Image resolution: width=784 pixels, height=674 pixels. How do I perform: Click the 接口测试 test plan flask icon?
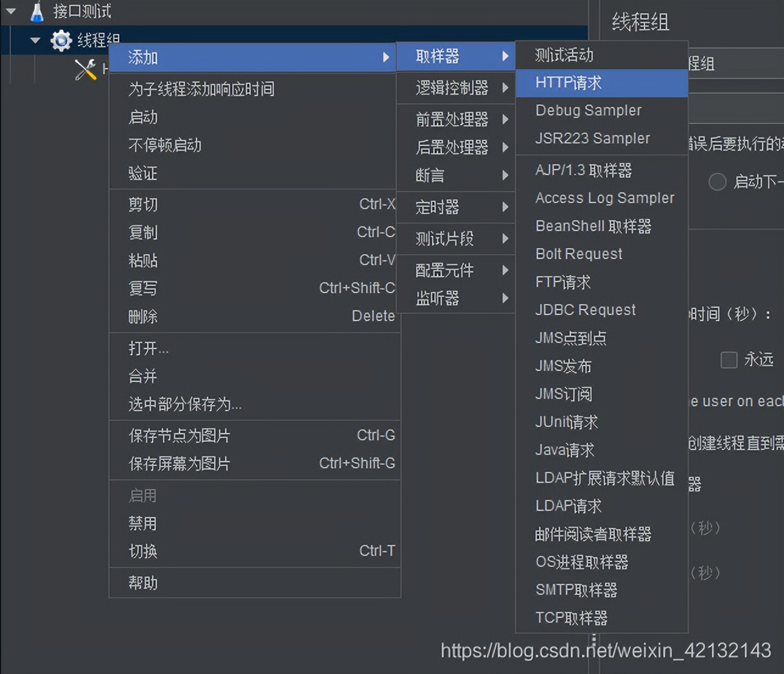pos(37,11)
